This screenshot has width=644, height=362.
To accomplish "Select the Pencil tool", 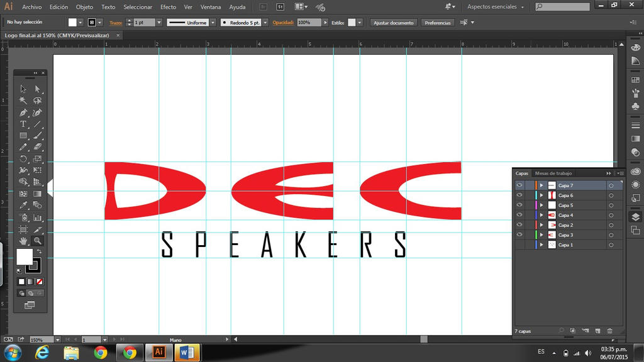I will [23, 146].
